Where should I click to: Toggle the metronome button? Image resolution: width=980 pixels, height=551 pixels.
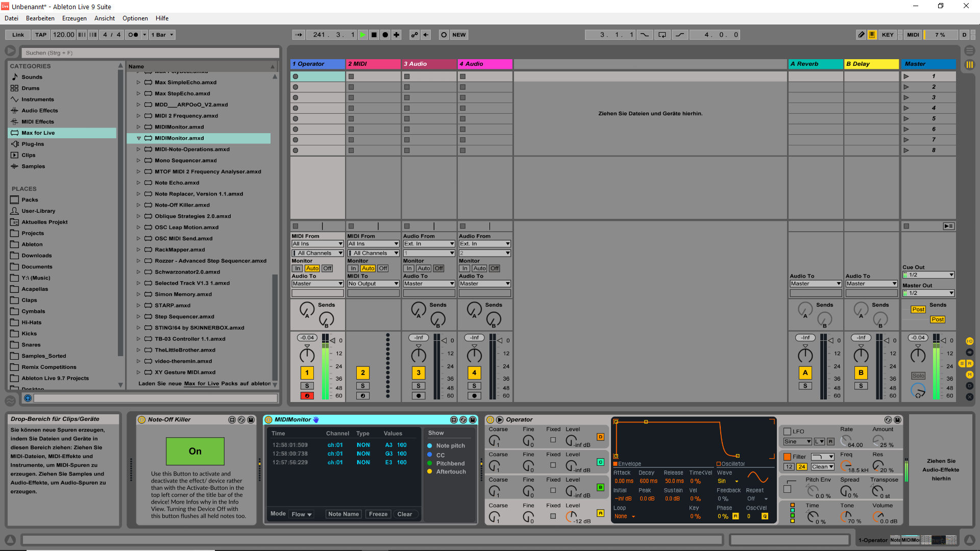[133, 35]
